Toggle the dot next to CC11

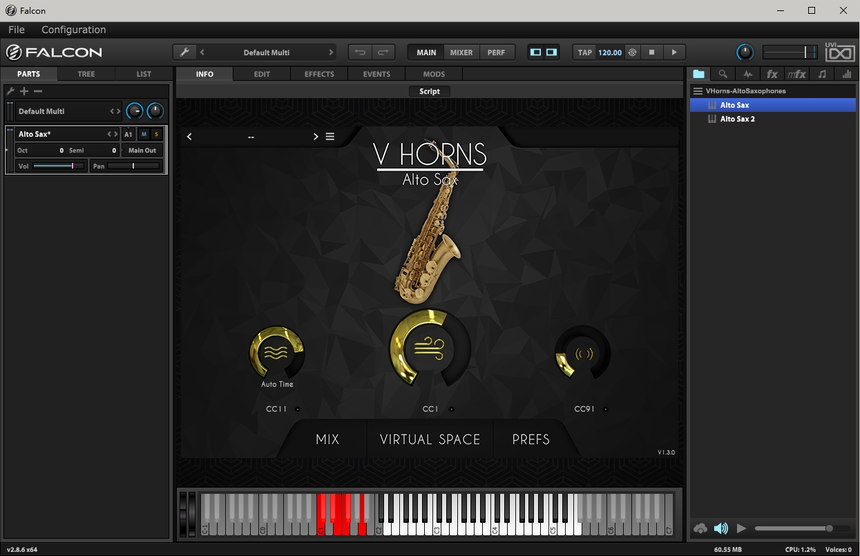(298, 409)
